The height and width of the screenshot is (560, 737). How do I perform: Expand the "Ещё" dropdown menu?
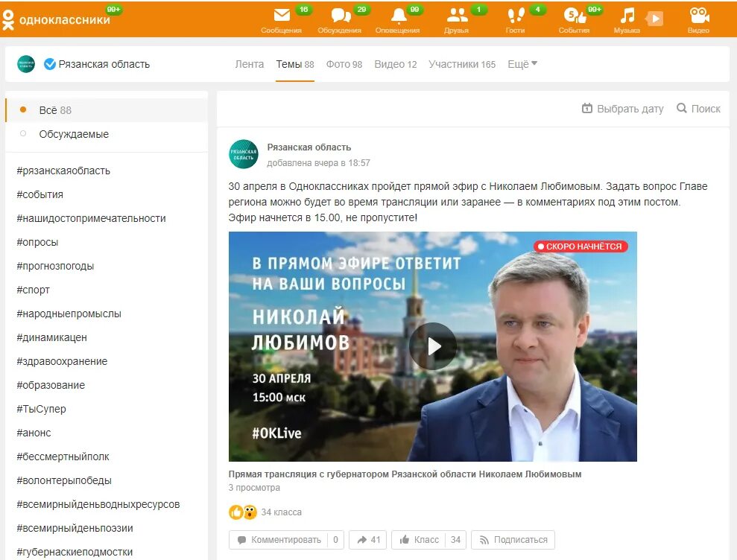coord(522,64)
